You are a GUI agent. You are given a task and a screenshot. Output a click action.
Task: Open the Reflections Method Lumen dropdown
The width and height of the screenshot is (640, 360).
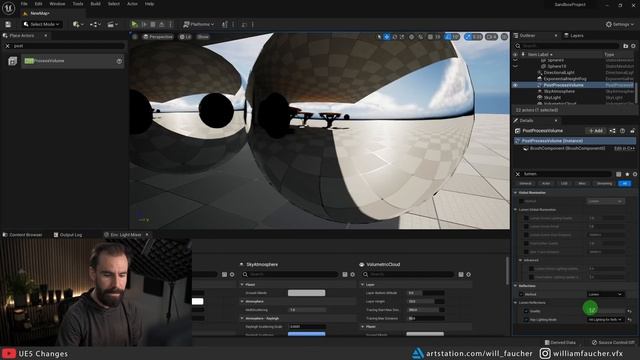pos(606,294)
